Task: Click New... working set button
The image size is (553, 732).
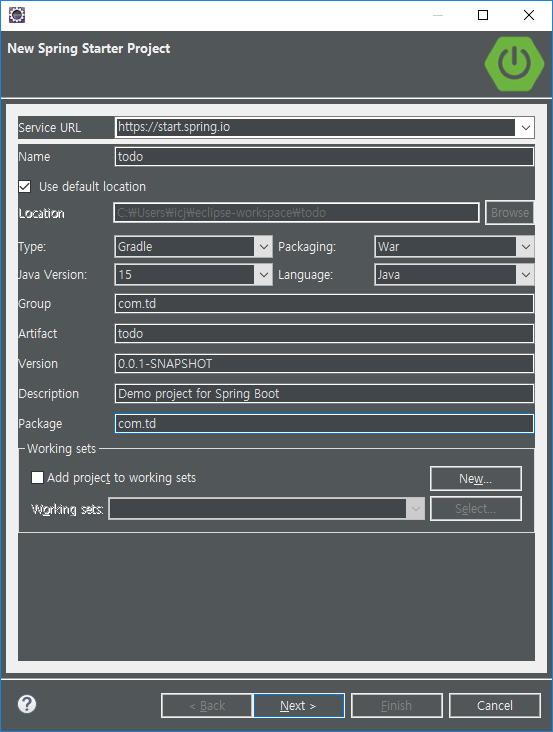Action: coord(476,479)
